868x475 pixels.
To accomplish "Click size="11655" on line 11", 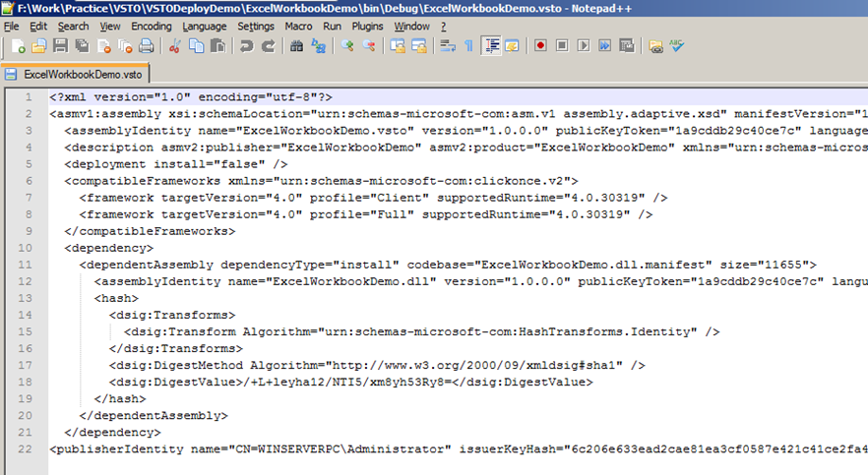I will pos(765,265).
